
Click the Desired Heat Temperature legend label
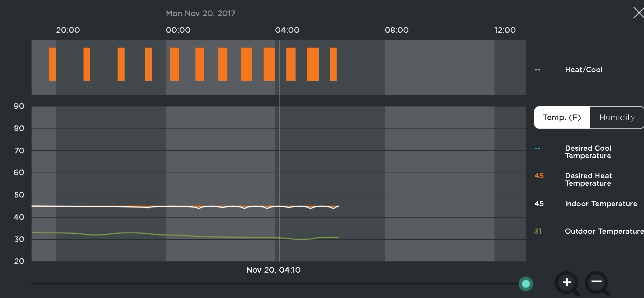tap(588, 180)
